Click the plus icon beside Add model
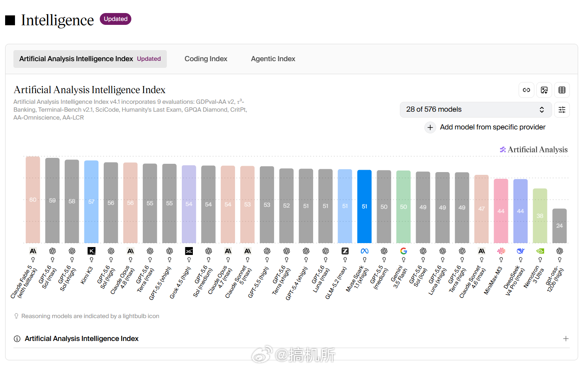Viewport: 588px width, 369px height. [430, 127]
